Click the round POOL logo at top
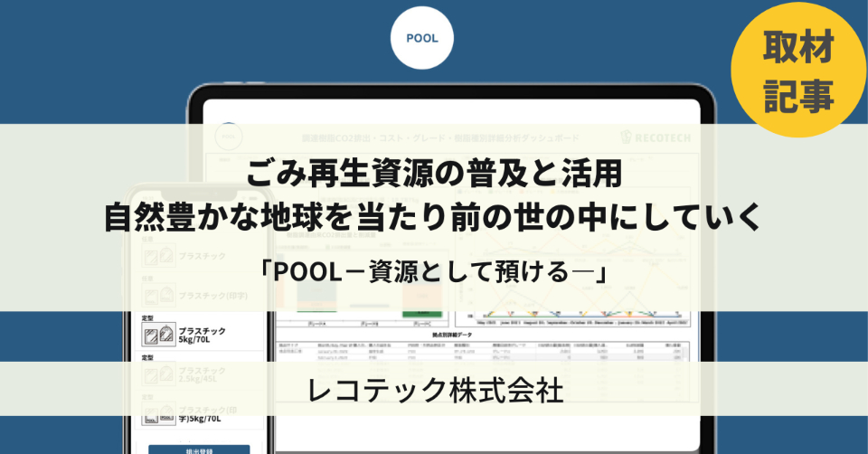 tap(421, 39)
